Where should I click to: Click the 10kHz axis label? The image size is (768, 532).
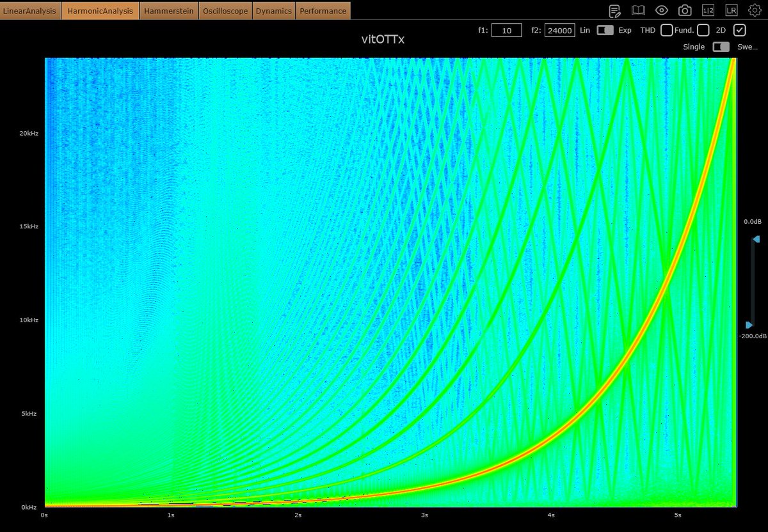tap(28, 320)
